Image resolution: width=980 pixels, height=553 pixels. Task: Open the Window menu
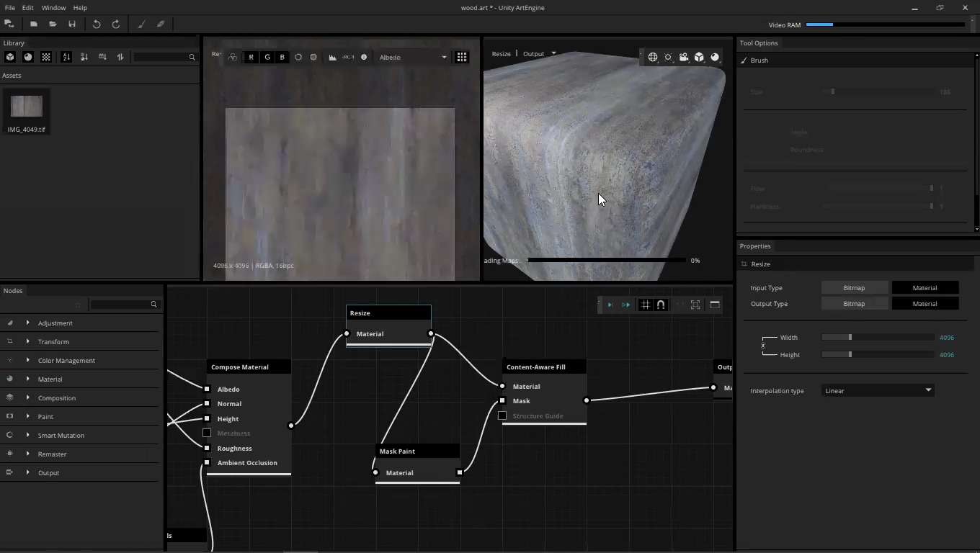pos(53,7)
